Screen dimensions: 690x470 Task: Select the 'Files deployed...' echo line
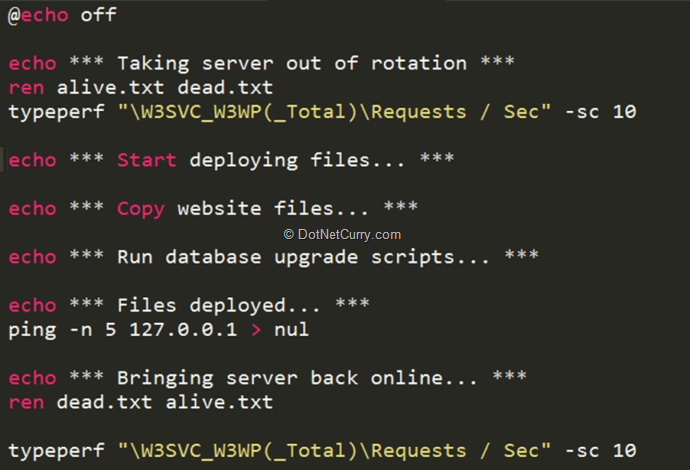click(189, 305)
